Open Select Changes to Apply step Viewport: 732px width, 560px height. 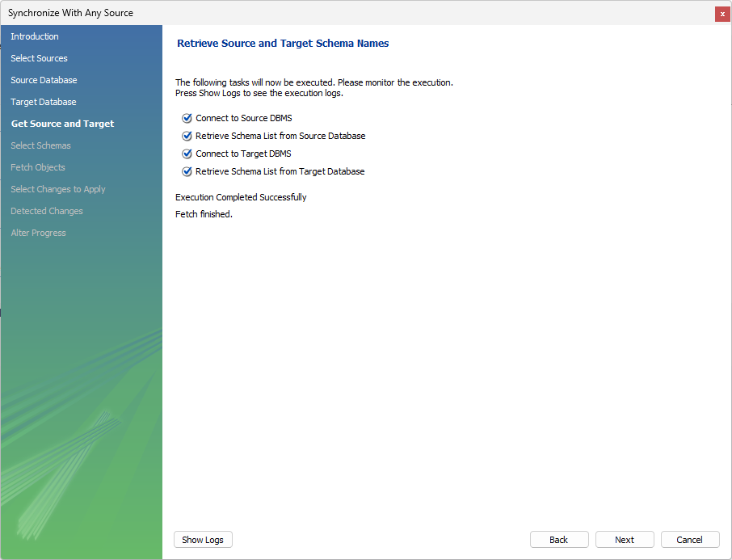[58, 189]
